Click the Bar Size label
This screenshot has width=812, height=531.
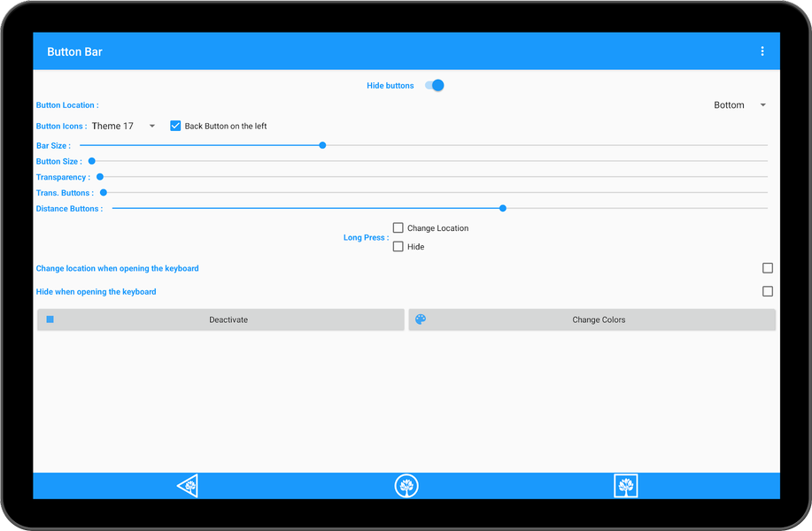tap(53, 146)
